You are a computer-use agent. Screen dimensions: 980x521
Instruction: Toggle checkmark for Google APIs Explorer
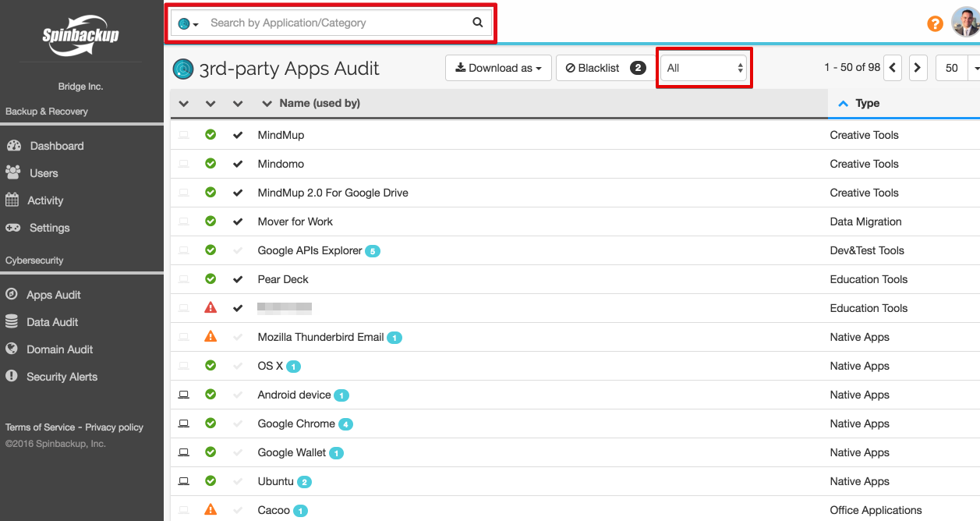(x=238, y=250)
